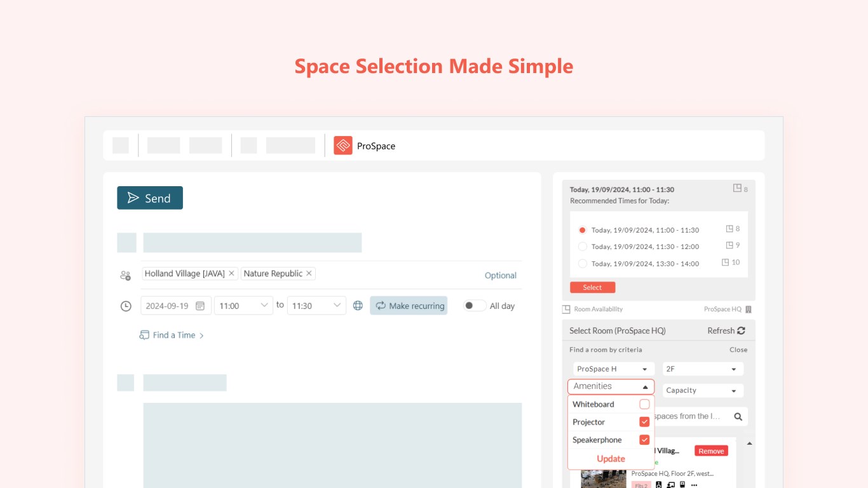
Task: Check the Whiteboard checkbox
Action: [x=644, y=404]
